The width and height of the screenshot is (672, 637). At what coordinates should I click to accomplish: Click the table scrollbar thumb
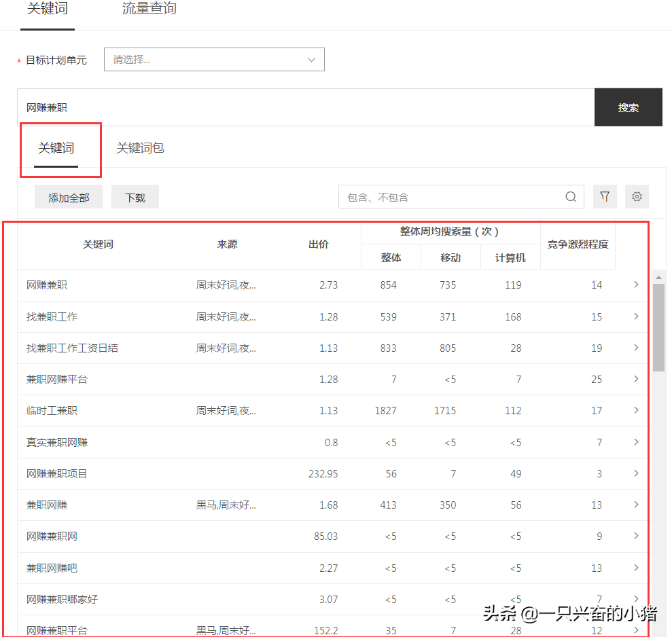[658, 327]
